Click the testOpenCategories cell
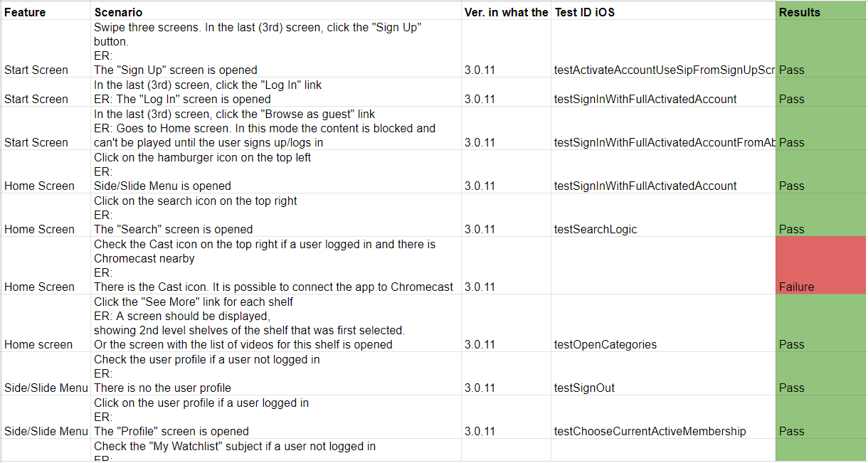 pos(663,323)
